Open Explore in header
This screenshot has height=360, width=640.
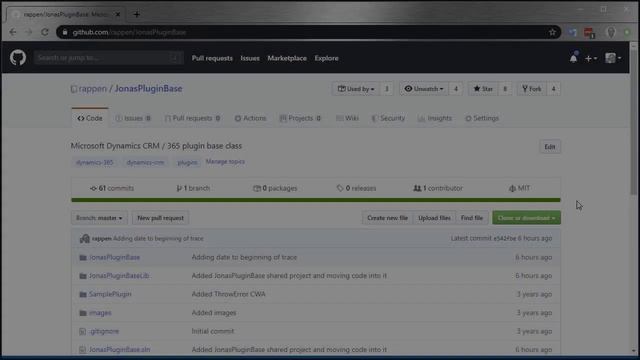[326, 58]
